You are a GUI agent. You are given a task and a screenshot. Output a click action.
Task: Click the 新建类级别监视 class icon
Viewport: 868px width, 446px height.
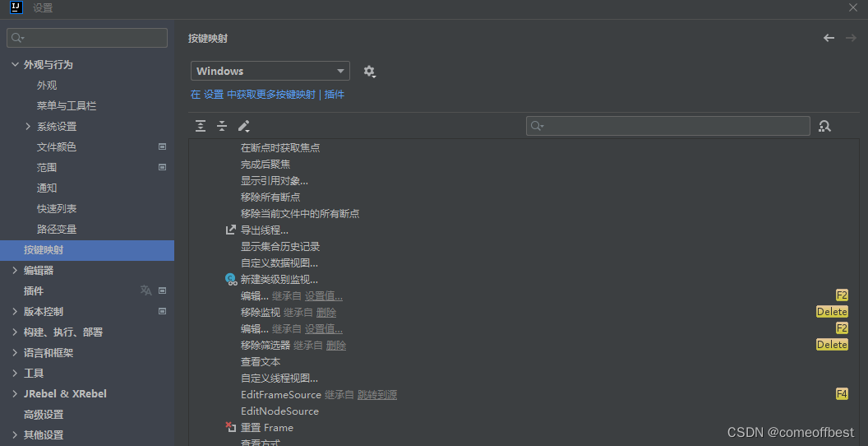[231, 279]
